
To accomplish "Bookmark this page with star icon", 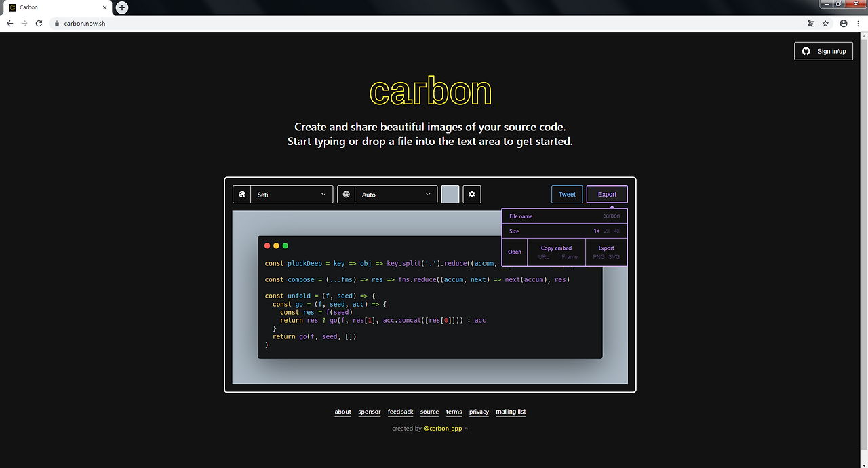I will (x=825, y=23).
